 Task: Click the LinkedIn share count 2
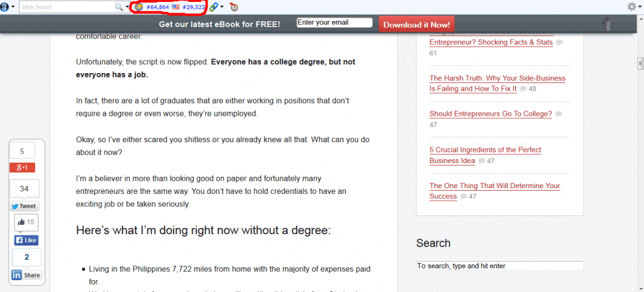click(x=26, y=257)
